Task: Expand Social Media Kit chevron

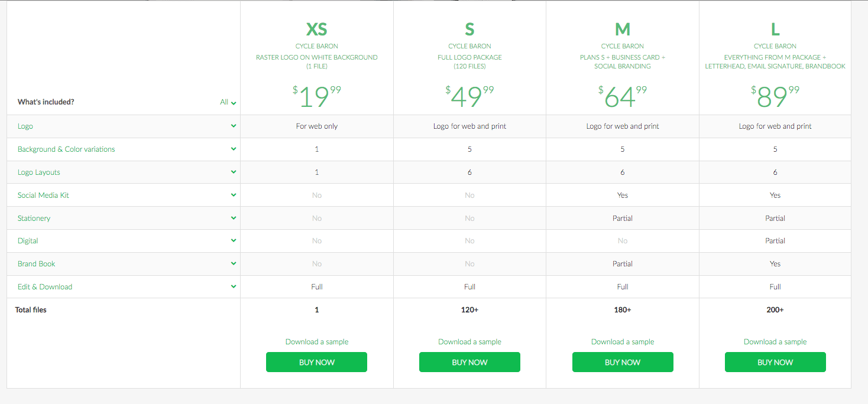Action: pyautogui.click(x=234, y=195)
